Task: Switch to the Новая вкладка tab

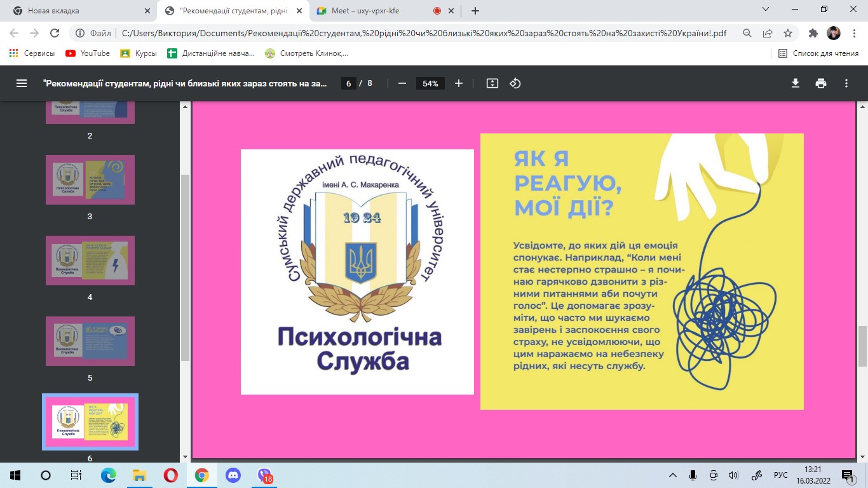Action: pos(81,11)
